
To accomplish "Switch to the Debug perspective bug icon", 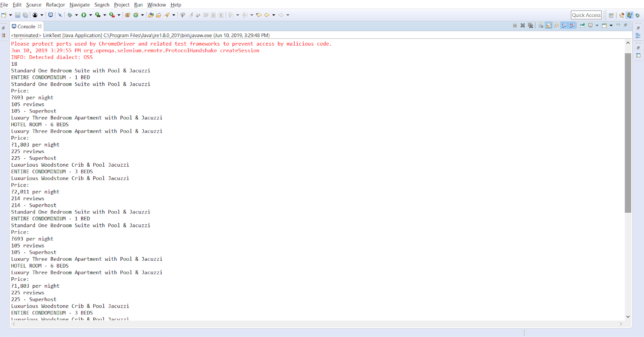I will pos(638,15).
